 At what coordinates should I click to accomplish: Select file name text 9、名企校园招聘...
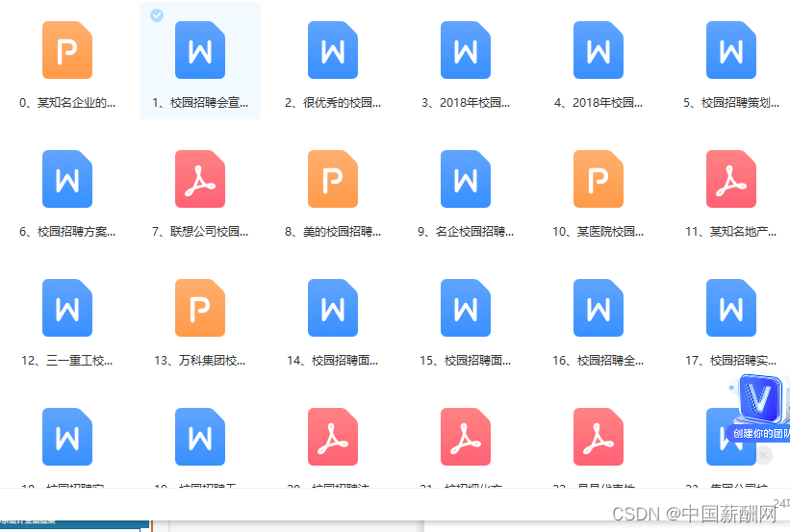[466, 232]
